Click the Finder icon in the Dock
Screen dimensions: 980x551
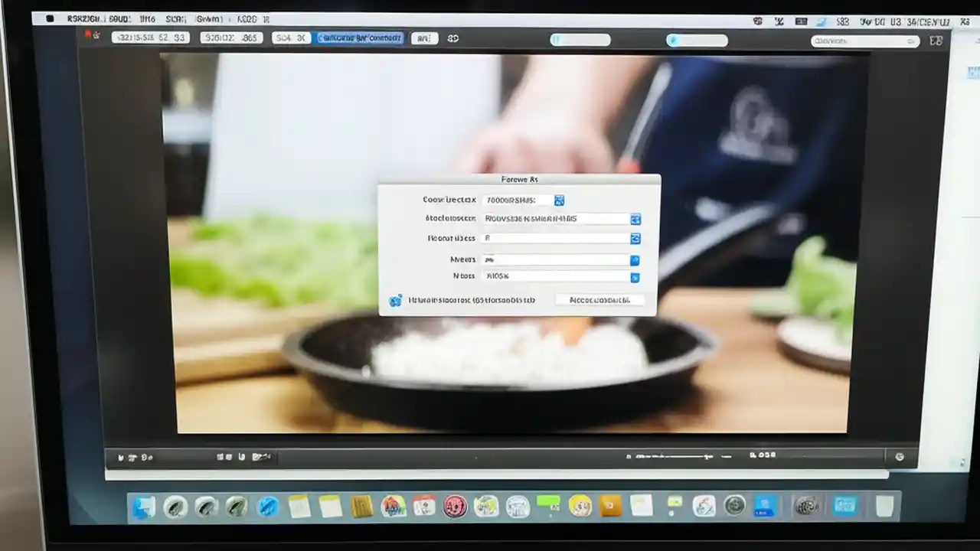tap(142, 507)
